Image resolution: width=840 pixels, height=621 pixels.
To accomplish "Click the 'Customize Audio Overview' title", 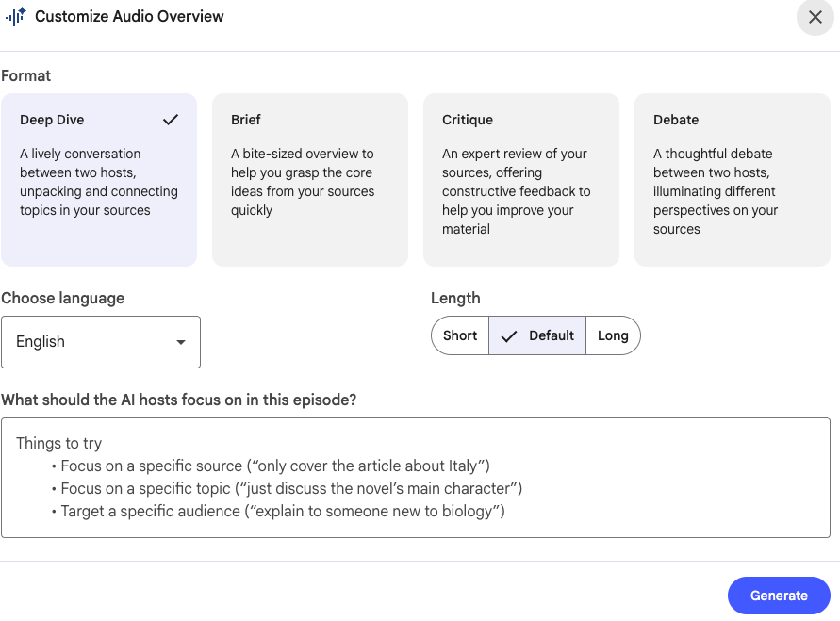I will 130,17.
